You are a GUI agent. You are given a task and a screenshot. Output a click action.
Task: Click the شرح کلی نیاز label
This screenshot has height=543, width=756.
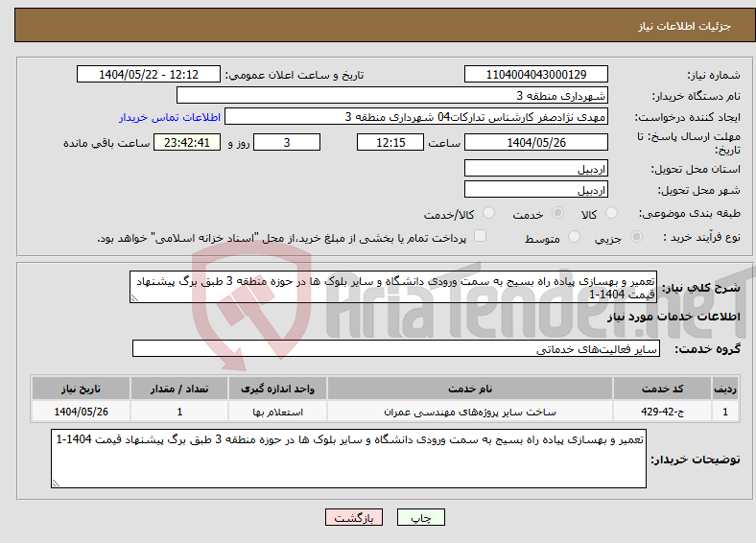[701, 288]
